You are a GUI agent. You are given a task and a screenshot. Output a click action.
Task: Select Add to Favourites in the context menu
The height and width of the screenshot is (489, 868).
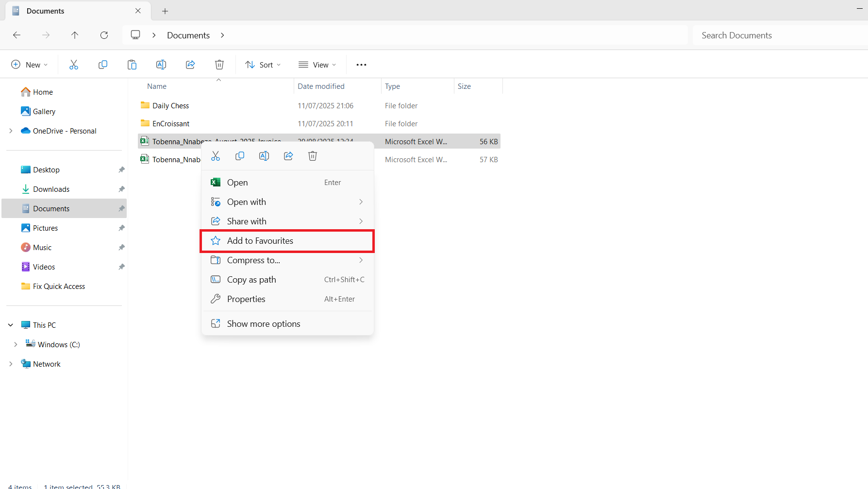(x=260, y=240)
